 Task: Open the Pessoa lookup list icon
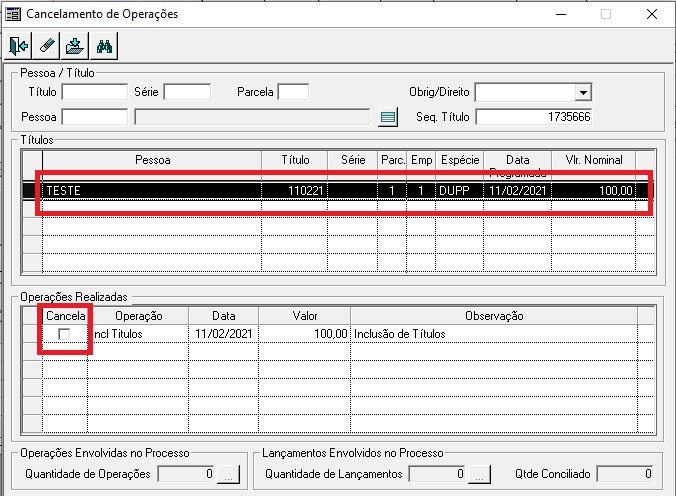388,117
